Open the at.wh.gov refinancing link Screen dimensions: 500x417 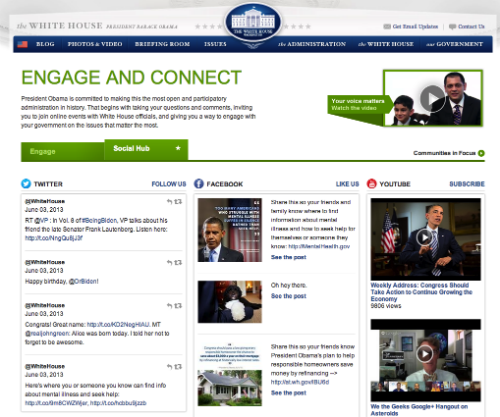pos(300,382)
